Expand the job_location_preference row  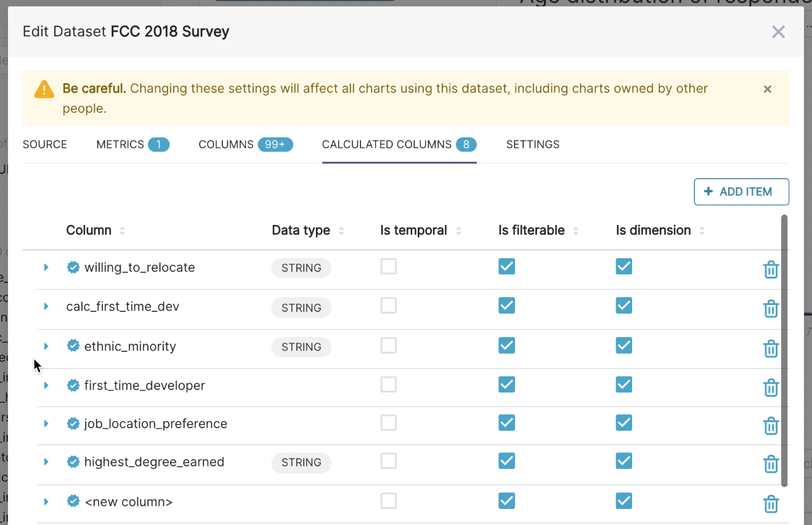point(46,424)
